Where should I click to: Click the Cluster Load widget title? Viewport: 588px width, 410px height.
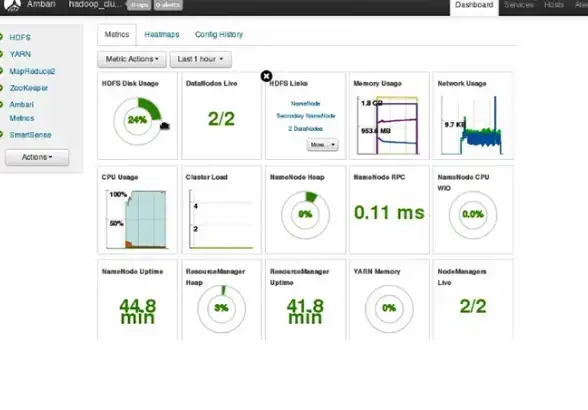207,177
